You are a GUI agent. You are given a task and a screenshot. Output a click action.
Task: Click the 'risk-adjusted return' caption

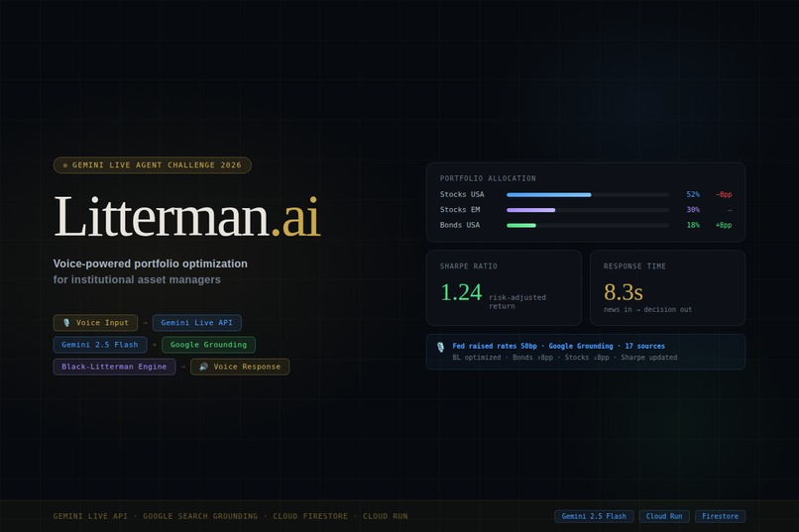click(517, 302)
